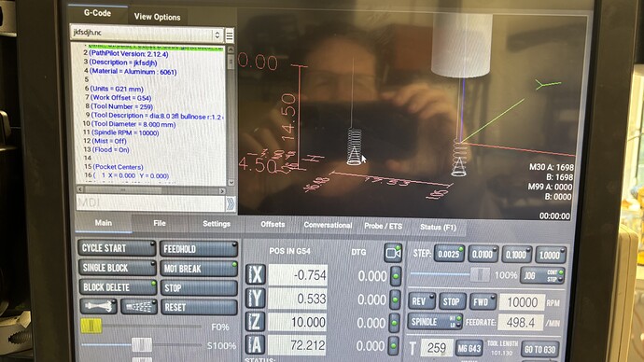Click G-code horizontal scrollbar left arrow
Image resolution: width=644 pixels, height=362 pixels.
point(80,189)
